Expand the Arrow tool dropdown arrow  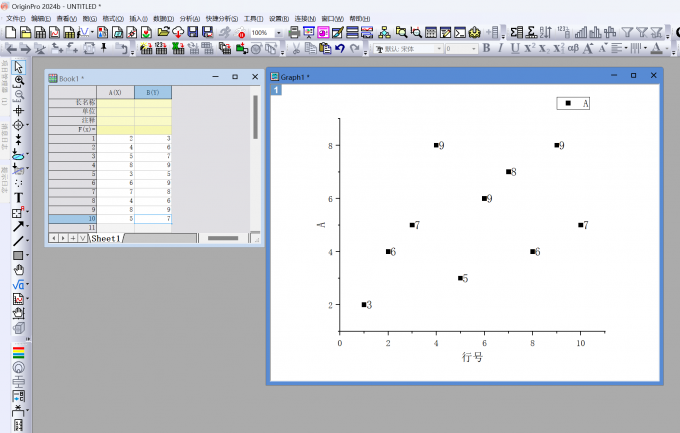[27, 226]
